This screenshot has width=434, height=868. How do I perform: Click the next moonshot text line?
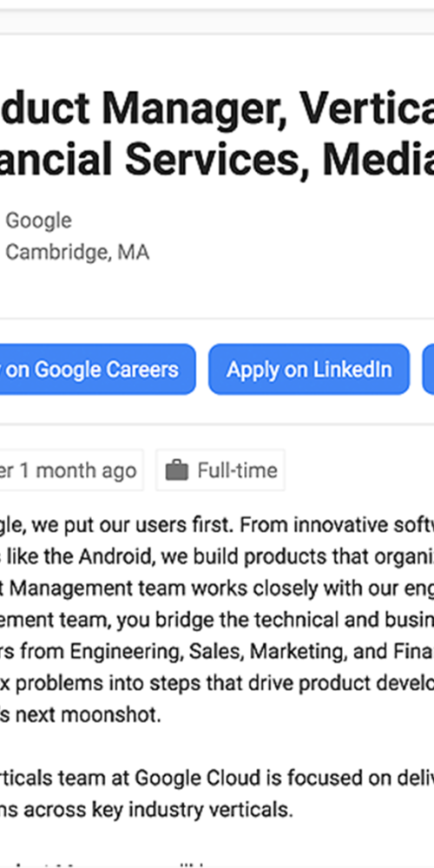click(x=80, y=714)
